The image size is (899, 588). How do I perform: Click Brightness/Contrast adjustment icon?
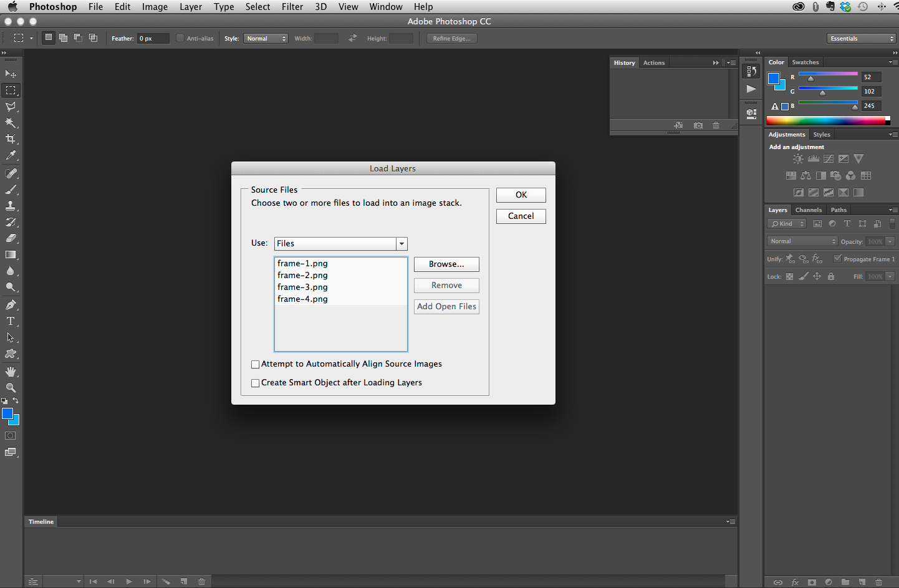[x=798, y=159]
